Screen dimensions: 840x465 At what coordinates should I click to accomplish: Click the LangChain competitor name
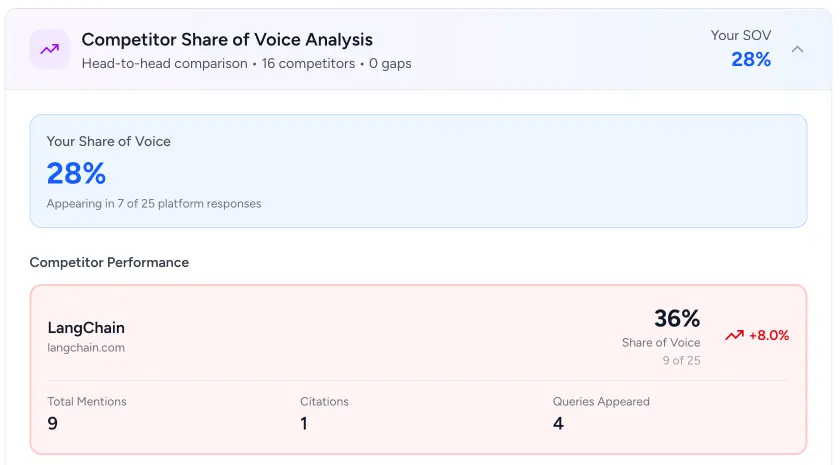86,328
